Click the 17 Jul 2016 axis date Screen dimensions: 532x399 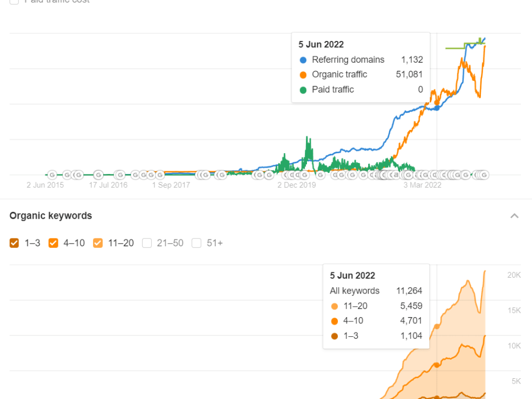(108, 185)
